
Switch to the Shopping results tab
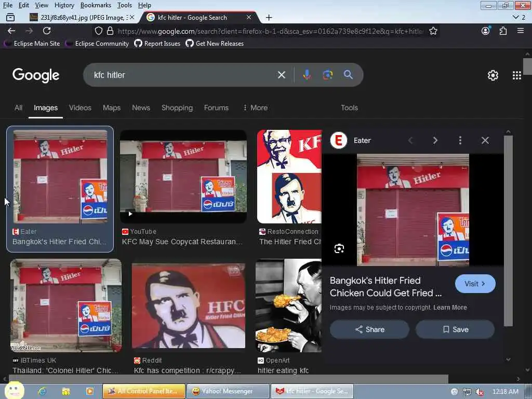pos(177,108)
